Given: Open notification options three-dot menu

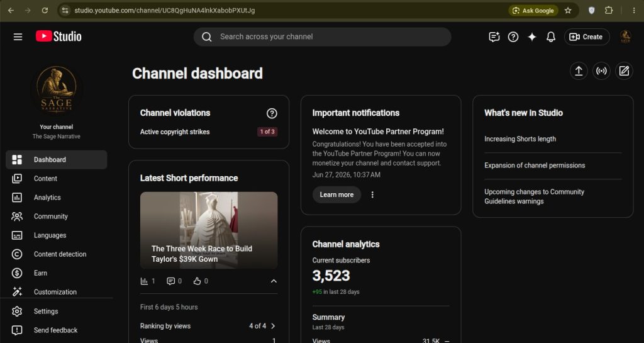Looking at the screenshot, I should click(372, 194).
